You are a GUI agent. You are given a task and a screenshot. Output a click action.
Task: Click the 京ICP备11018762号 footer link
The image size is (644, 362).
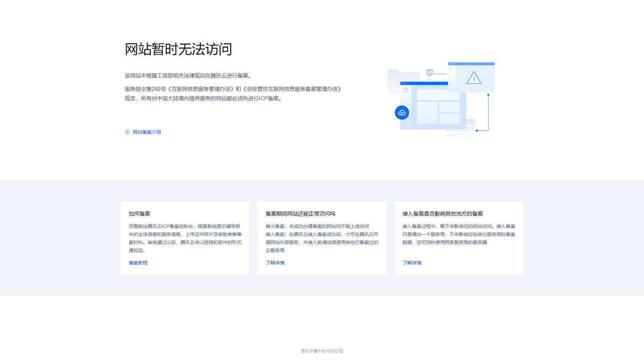click(322, 351)
